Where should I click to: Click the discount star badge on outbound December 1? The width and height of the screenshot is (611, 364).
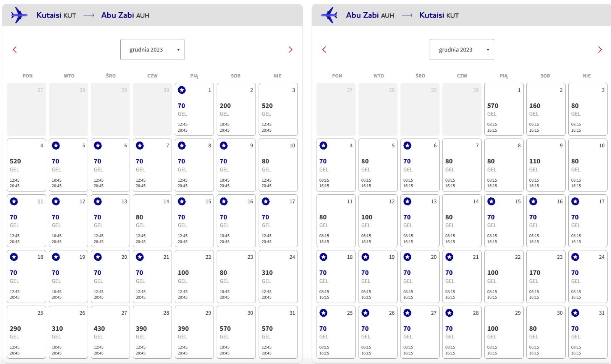point(182,90)
